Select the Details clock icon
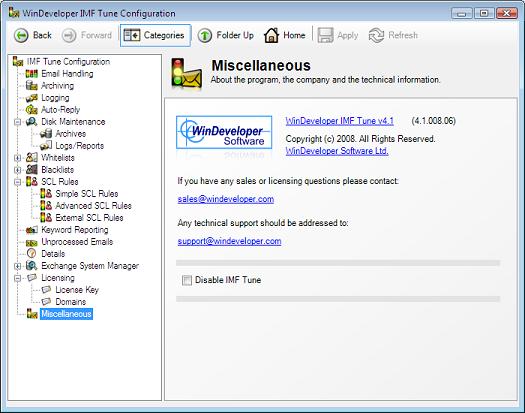This screenshot has width=525, height=413. tap(32, 254)
